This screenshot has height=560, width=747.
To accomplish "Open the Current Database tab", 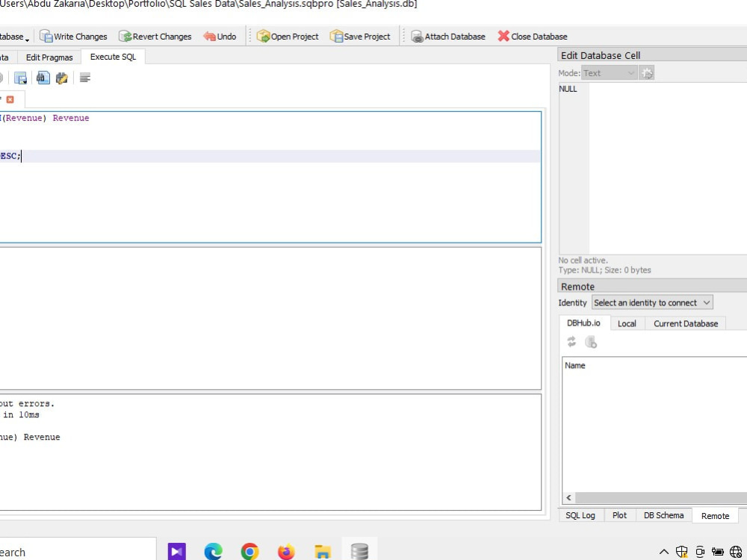I will (686, 323).
